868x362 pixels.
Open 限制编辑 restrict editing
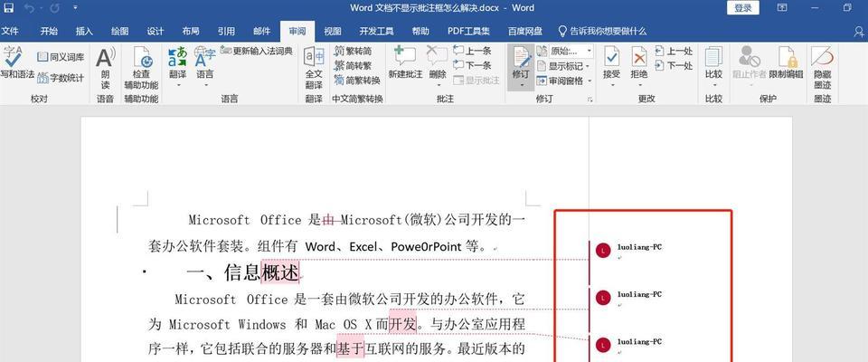(786, 63)
